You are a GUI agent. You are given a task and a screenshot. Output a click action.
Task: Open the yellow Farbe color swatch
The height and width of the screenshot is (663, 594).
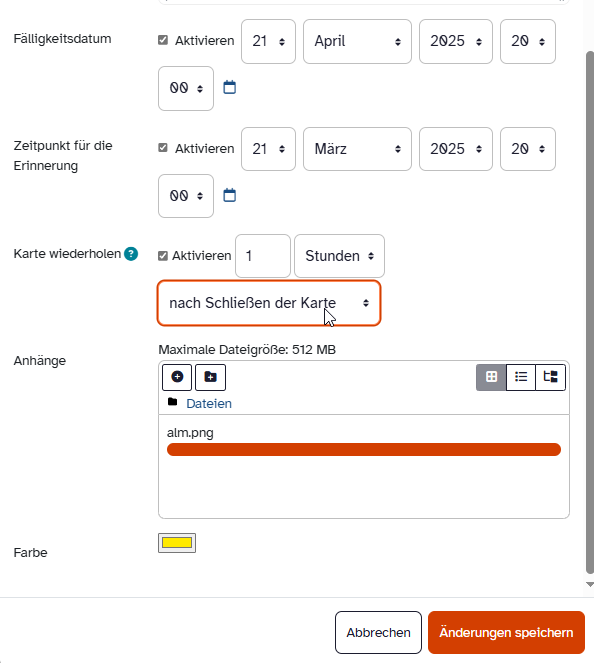[x=177, y=543]
